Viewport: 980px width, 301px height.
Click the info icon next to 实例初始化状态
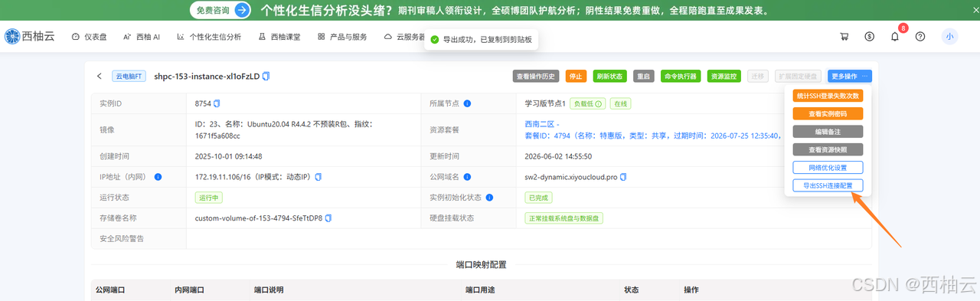click(488, 198)
